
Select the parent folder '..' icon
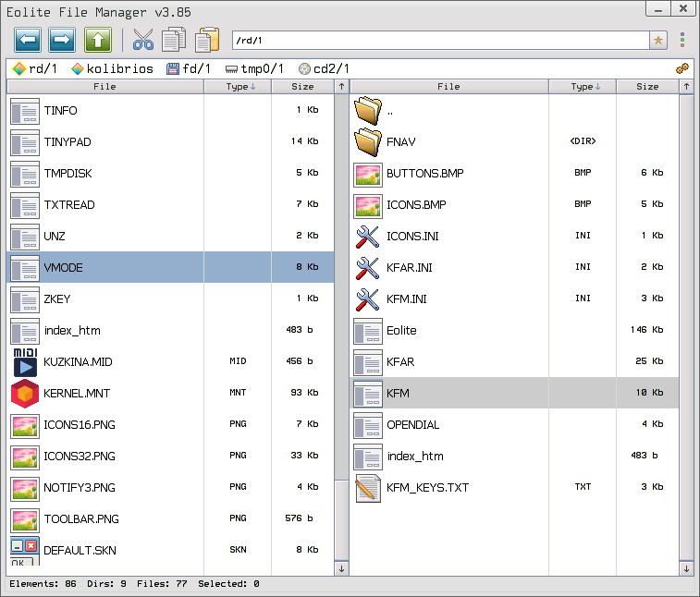coord(368,110)
